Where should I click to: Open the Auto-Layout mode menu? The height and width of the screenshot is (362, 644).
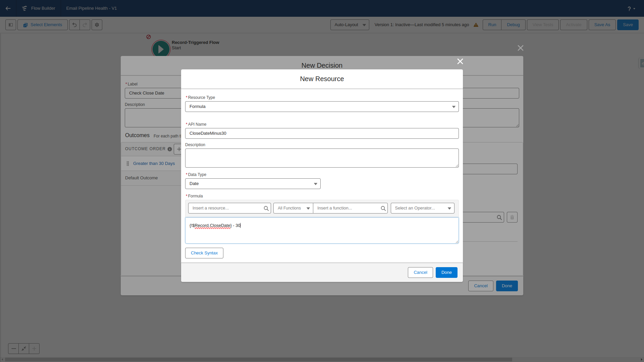[350, 25]
